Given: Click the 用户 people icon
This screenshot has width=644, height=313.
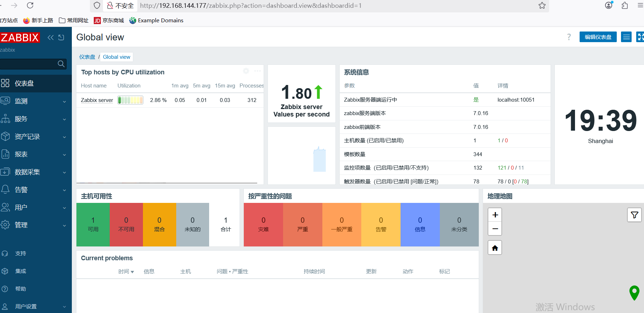Looking at the screenshot, I should (x=5, y=207).
